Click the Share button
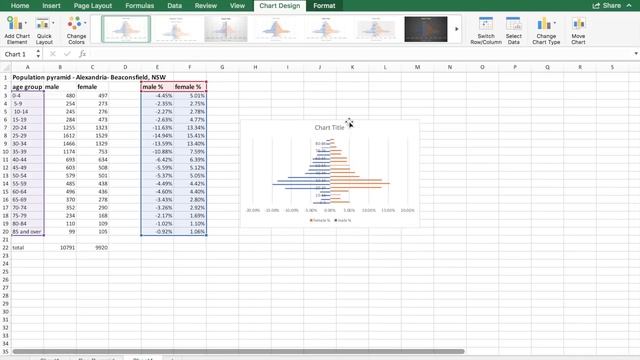The image size is (640, 360). 607,6
